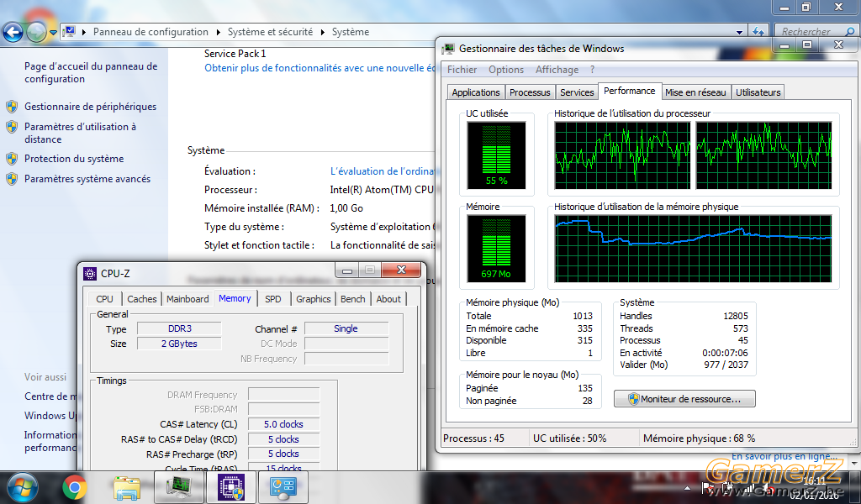Image resolution: width=861 pixels, height=504 pixels.
Task: Open Windows Explorer folder on taskbar
Action: click(x=127, y=487)
